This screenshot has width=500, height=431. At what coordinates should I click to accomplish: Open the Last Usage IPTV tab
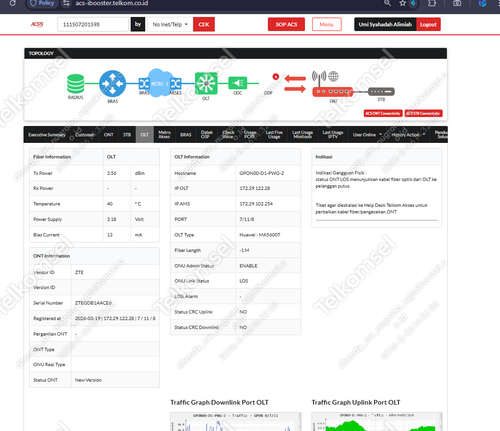coord(333,135)
